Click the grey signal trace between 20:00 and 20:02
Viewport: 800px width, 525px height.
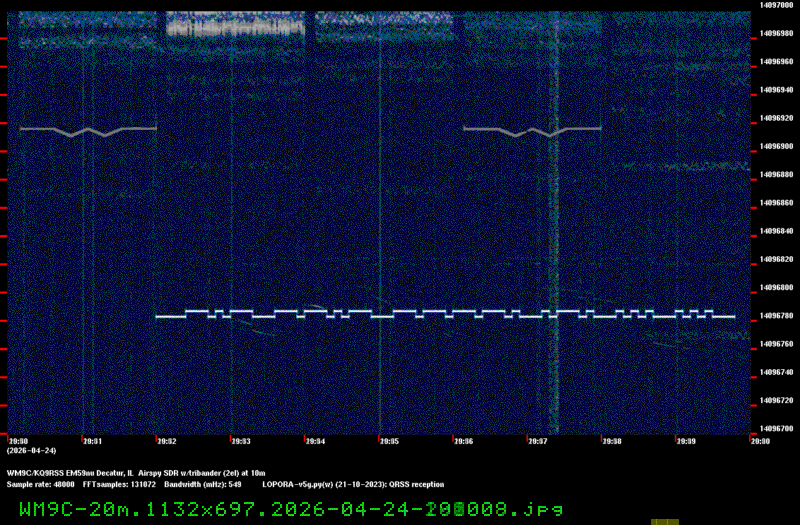coord(88,132)
